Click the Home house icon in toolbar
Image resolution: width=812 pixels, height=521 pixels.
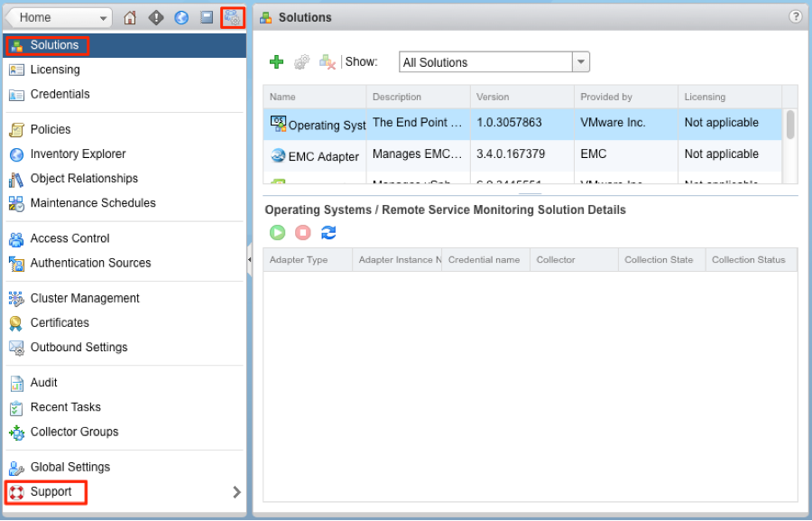point(130,17)
